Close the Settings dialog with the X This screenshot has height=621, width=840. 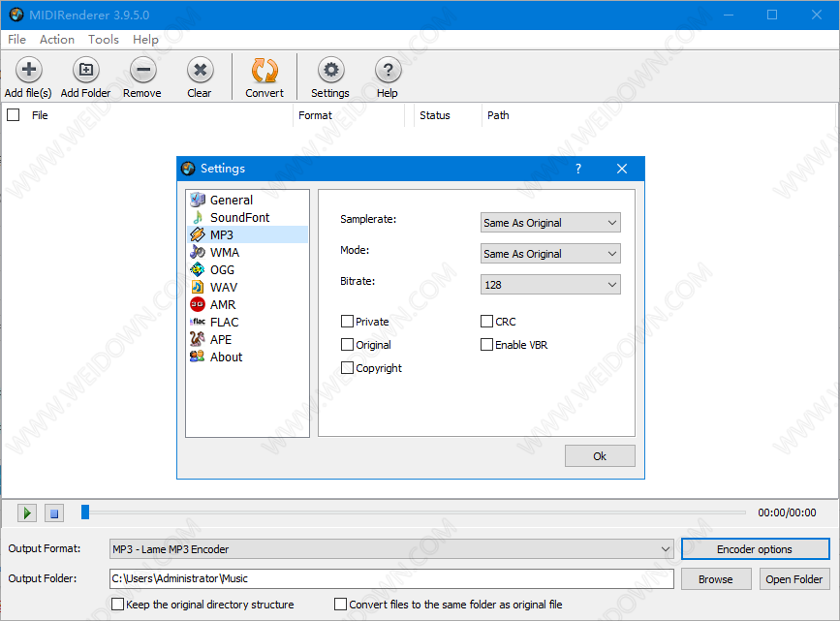tap(622, 169)
